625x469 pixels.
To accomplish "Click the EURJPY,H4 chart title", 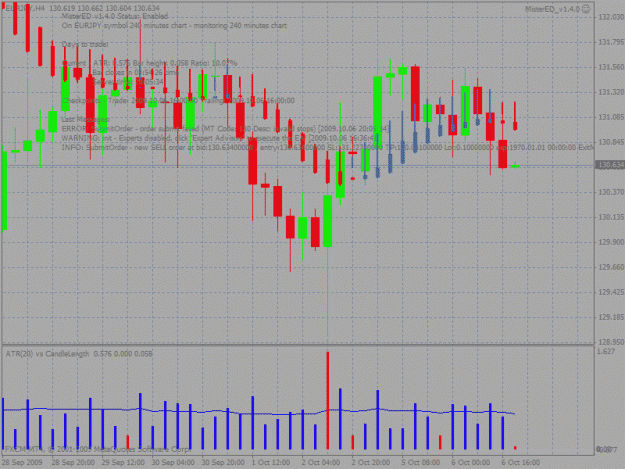I will click(24, 8).
